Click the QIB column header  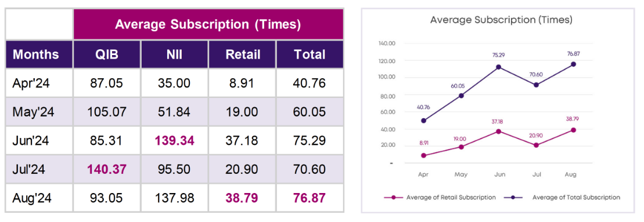(107, 54)
